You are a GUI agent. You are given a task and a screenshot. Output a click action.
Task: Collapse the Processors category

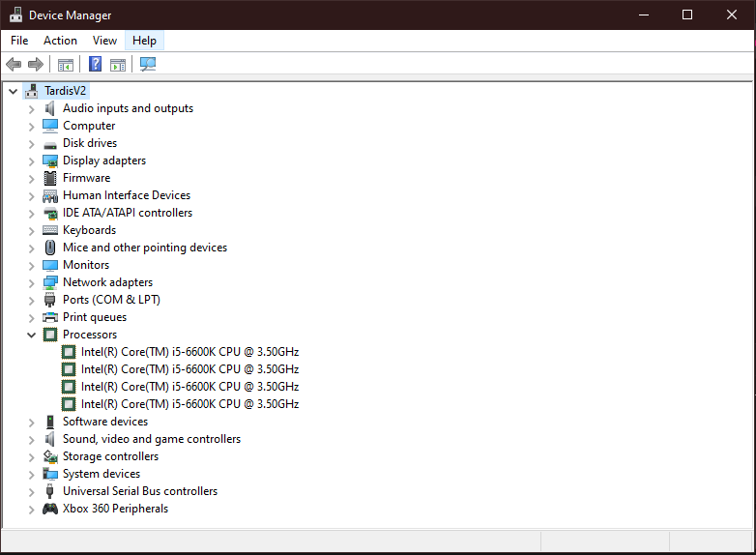coord(31,336)
